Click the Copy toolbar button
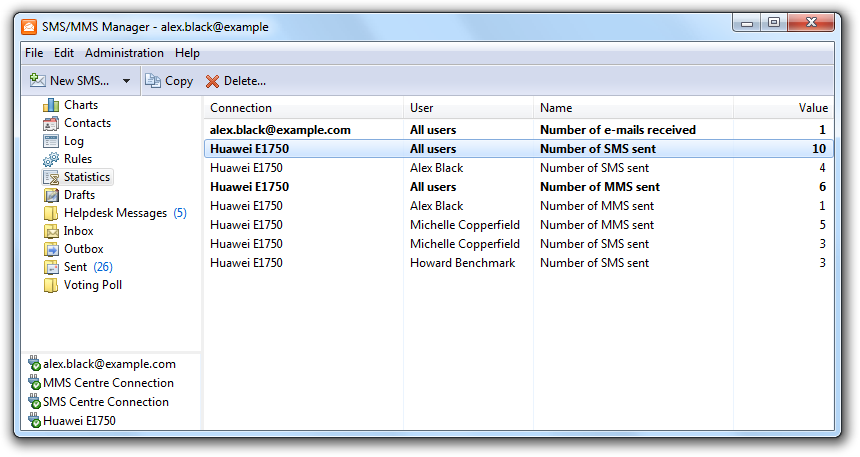 point(169,81)
